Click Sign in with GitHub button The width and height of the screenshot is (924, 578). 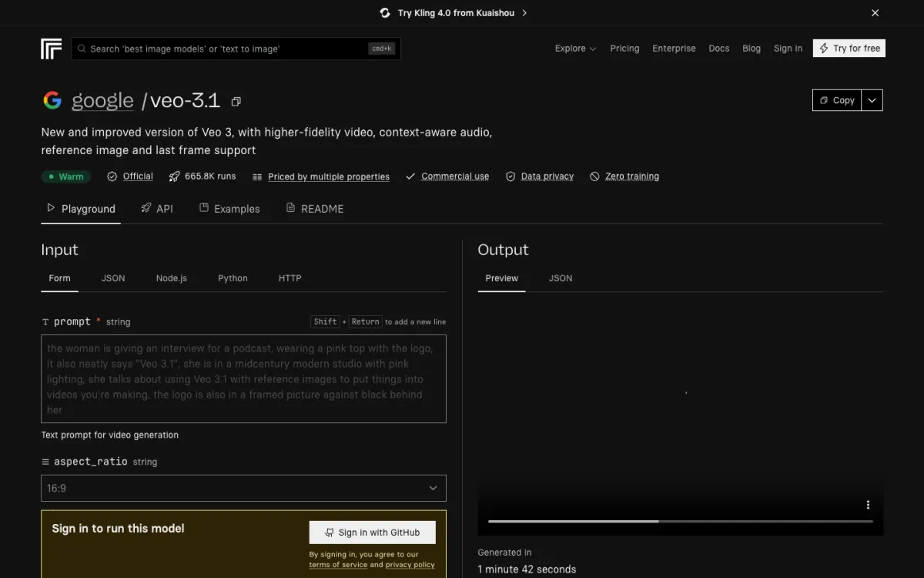point(373,533)
